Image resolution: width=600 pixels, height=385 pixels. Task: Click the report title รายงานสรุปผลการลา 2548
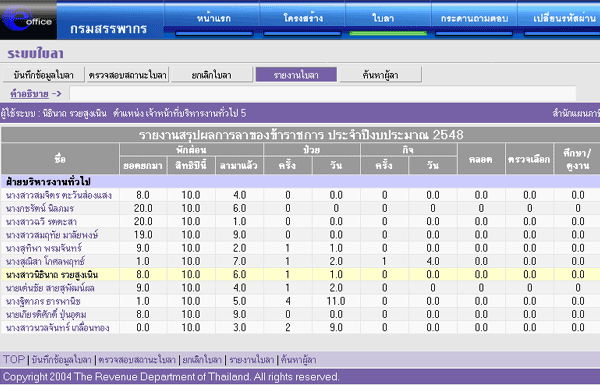(x=301, y=135)
